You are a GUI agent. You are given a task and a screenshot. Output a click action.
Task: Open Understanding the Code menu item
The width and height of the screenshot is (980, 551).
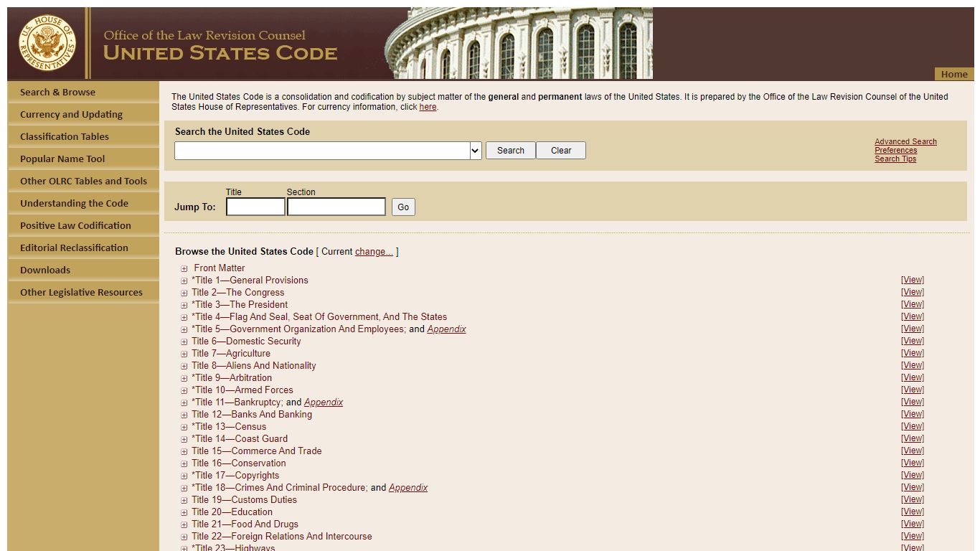83,203
